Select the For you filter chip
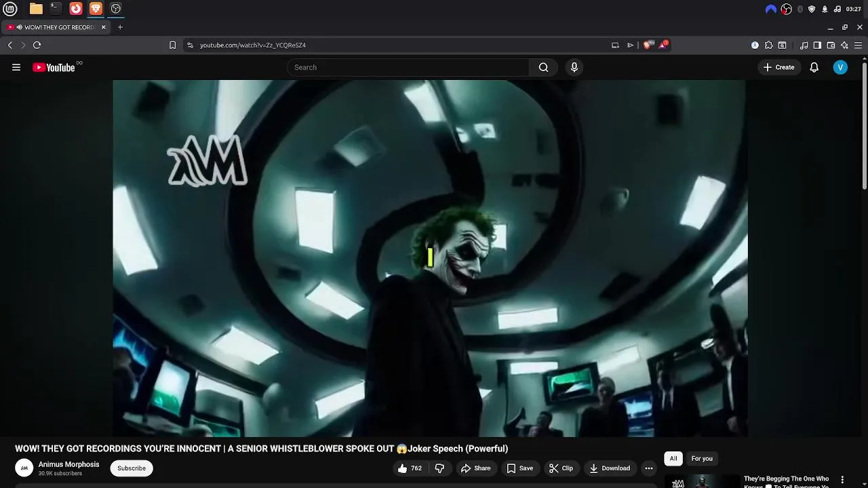Viewport: 868px width, 488px height. 702,458
